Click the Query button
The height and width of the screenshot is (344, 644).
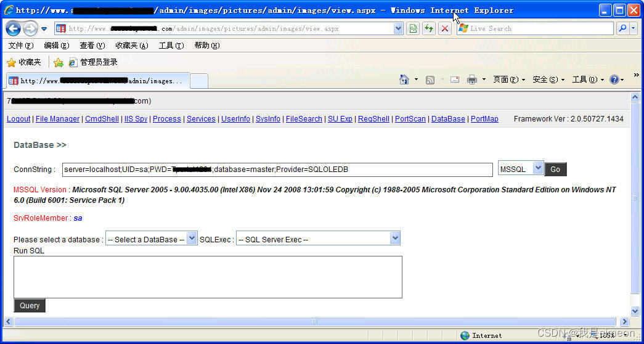(30, 306)
